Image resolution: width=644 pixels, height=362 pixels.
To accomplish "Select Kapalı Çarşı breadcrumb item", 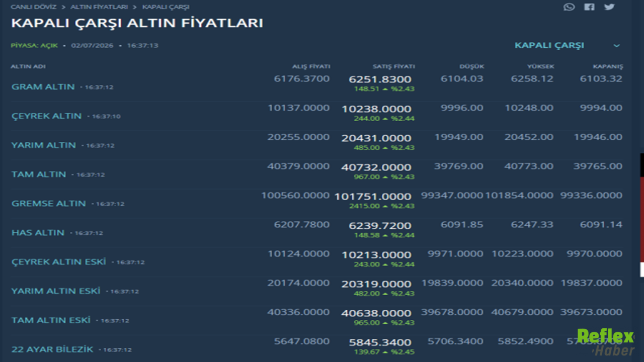I will tap(166, 7).
